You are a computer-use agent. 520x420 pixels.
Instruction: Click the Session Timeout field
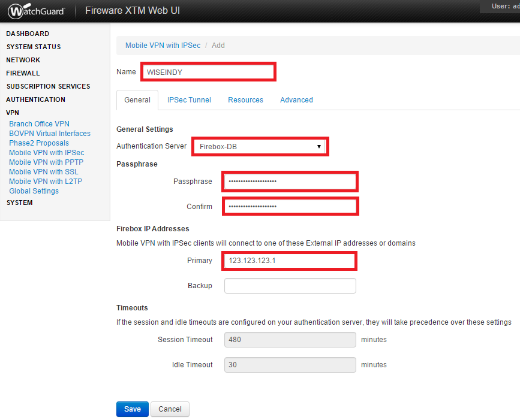tap(290, 340)
